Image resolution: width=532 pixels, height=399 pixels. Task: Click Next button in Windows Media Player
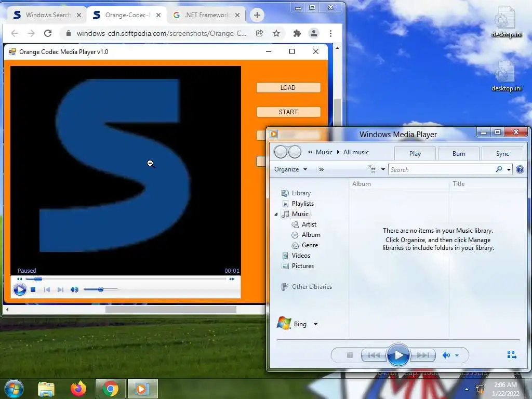click(x=423, y=355)
